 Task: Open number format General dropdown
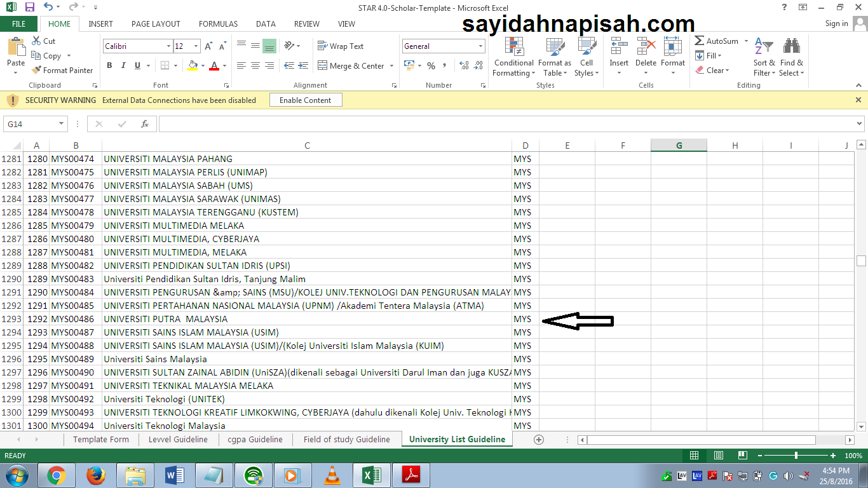(x=480, y=46)
